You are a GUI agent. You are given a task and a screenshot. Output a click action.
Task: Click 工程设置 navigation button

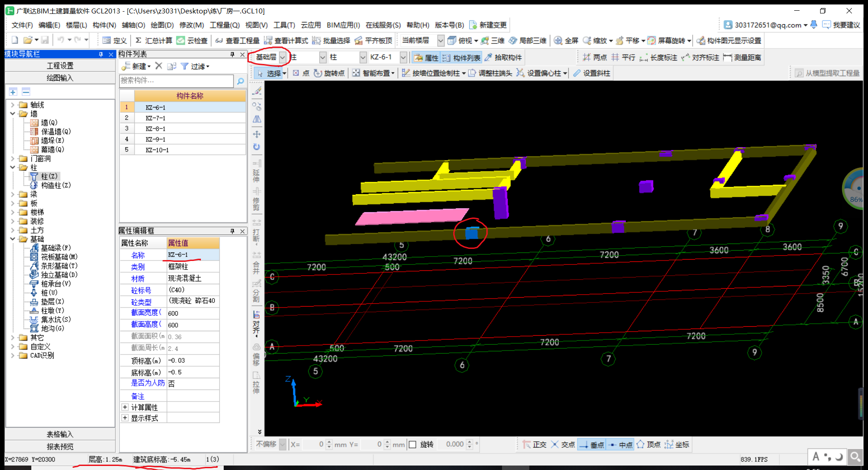pyautogui.click(x=60, y=66)
